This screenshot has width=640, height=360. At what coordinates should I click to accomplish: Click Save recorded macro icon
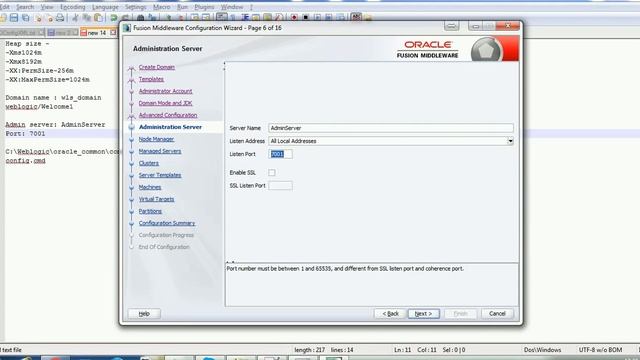coord(340,18)
